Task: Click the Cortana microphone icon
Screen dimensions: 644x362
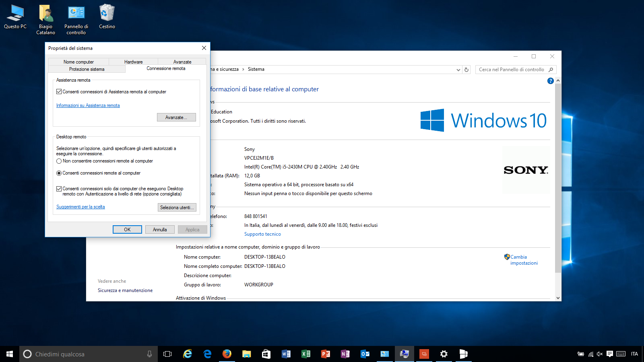Action: (x=149, y=354)
